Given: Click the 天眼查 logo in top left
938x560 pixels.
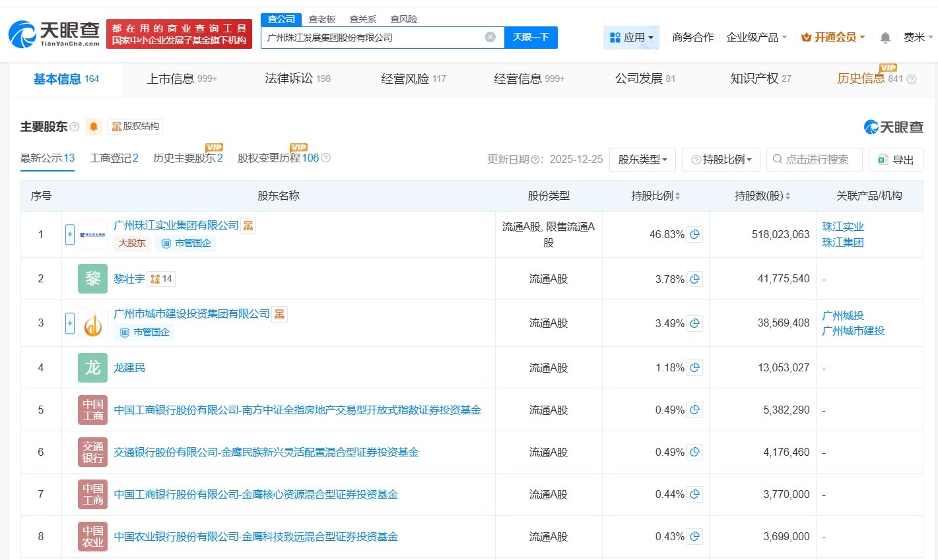Looking at the screenshot, I should click(x=54, y=34).
